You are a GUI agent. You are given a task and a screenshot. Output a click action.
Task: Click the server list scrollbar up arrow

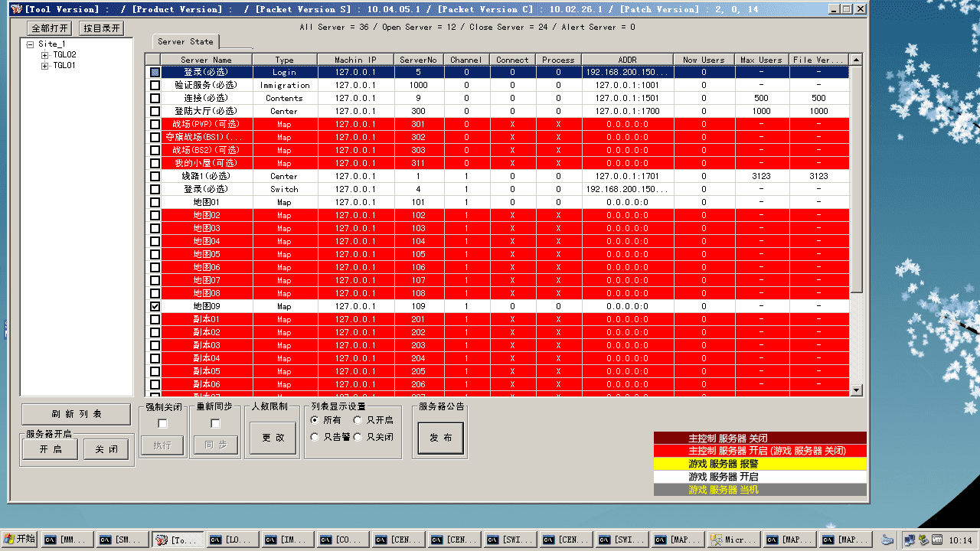point(857,60)
